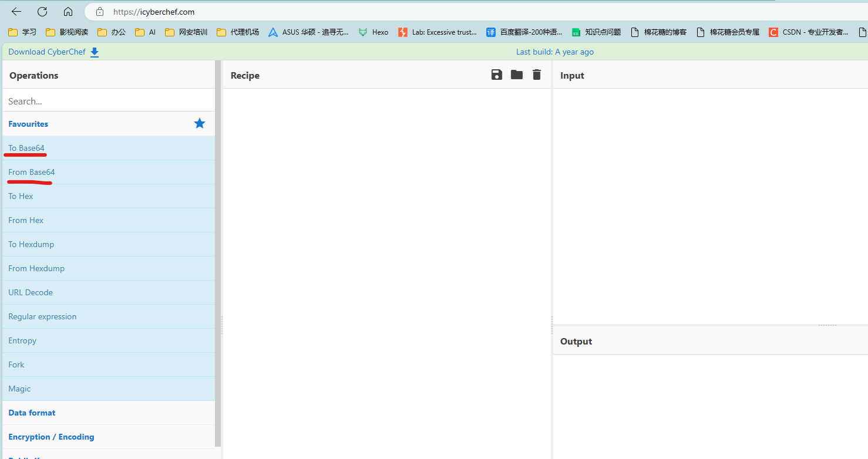
Task: Open the 棉花糖会员专属 bookmark
Action: (x=728, y=32)
